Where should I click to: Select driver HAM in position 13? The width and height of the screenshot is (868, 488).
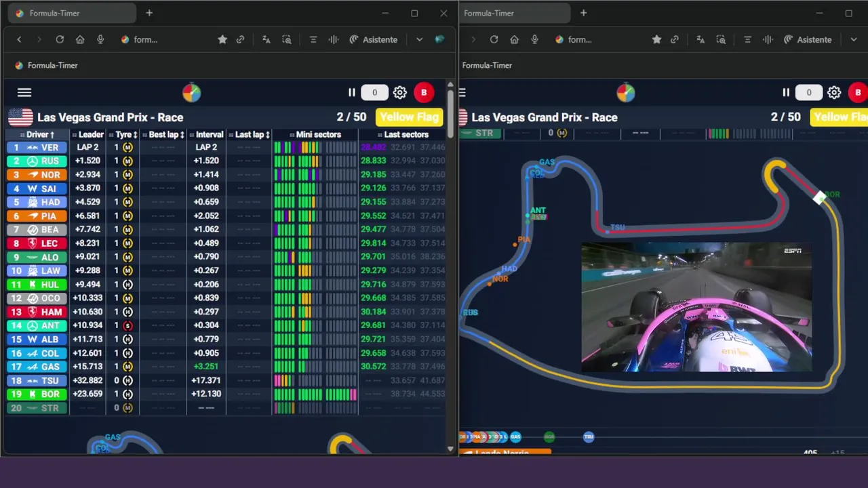point(37,312)
